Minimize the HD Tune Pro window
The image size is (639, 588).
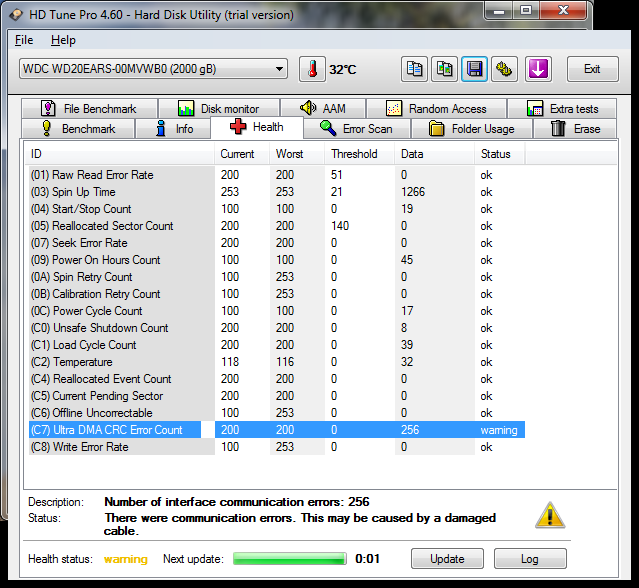click(499, 10)
